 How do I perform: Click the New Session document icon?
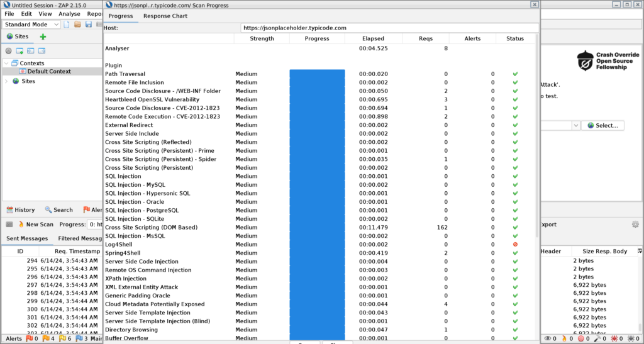click(67, 25)
